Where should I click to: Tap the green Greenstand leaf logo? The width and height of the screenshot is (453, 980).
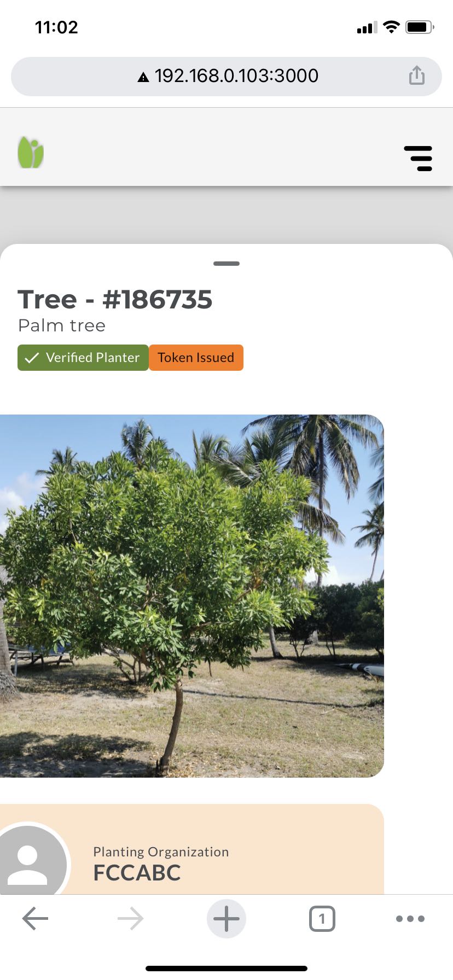[31, 153]
